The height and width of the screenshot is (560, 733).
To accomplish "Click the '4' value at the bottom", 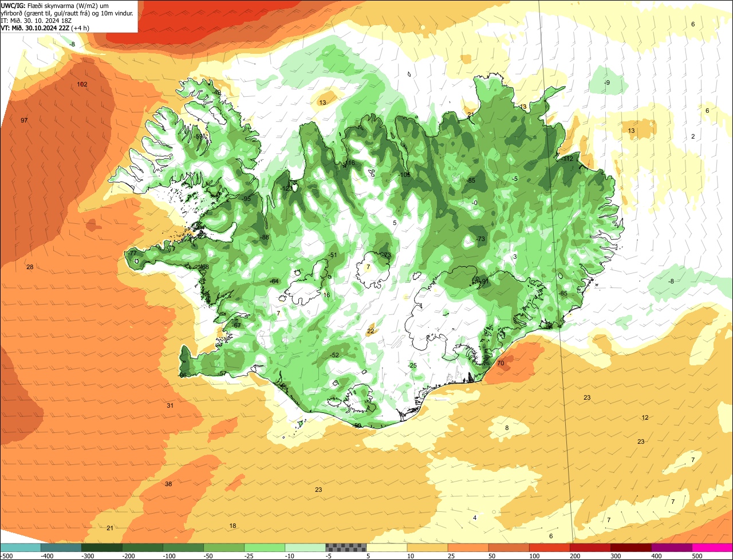I will click(x=475, y=518).
